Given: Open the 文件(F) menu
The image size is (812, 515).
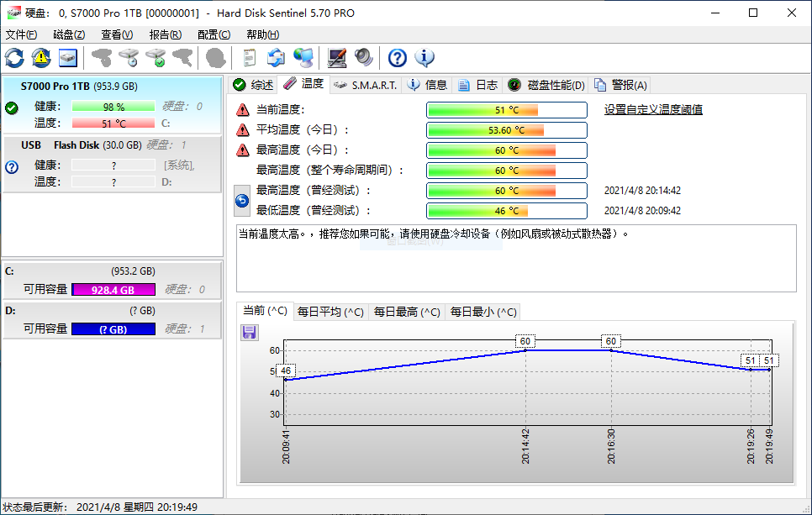Looking at the screenshot, I should coord(21,34).
